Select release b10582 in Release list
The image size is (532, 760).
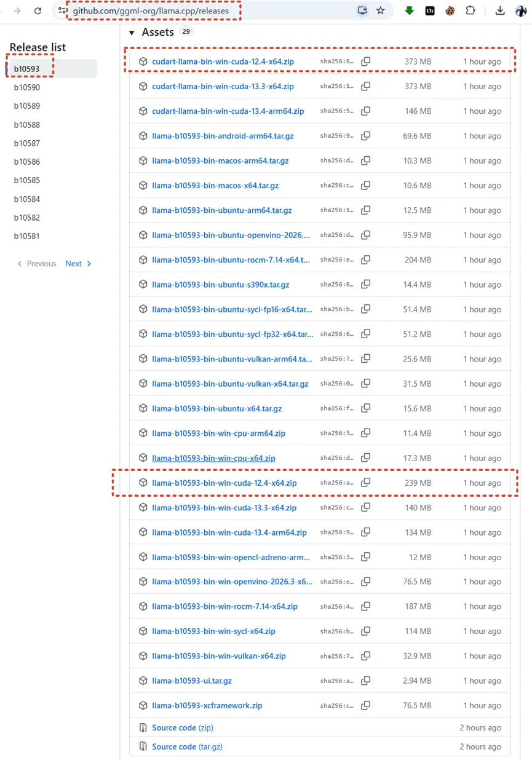(x=27, y=218)
